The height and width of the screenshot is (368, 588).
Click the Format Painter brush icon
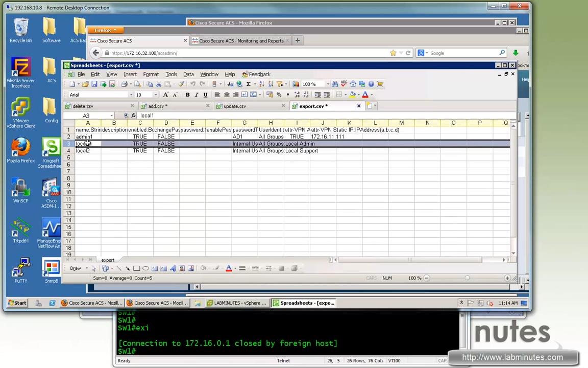click(x=181, y=84)
